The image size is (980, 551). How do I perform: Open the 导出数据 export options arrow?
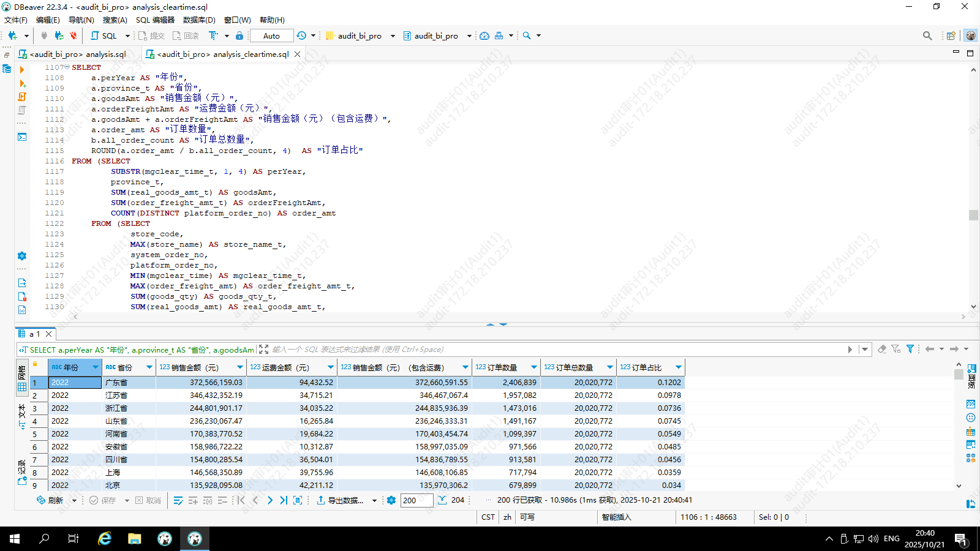pyautogui.click(x=374, y=501)
